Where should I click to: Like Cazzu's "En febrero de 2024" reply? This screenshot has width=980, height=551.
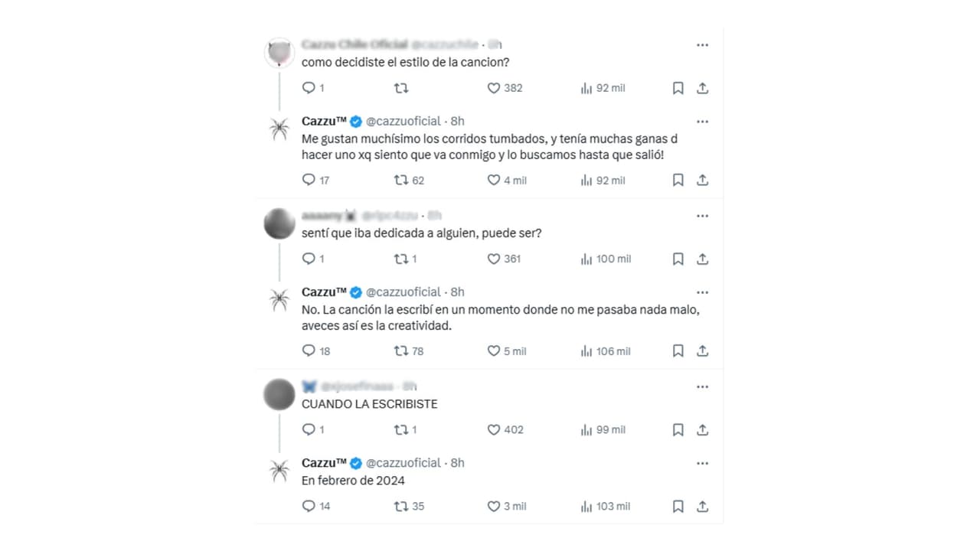click(493, 506)
